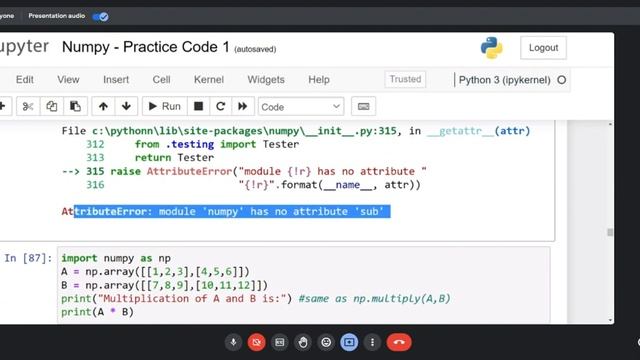640x360 pixels.
Task: Click the '__getattr__(attr)' traceback text
Action: [x=478, y=131]
